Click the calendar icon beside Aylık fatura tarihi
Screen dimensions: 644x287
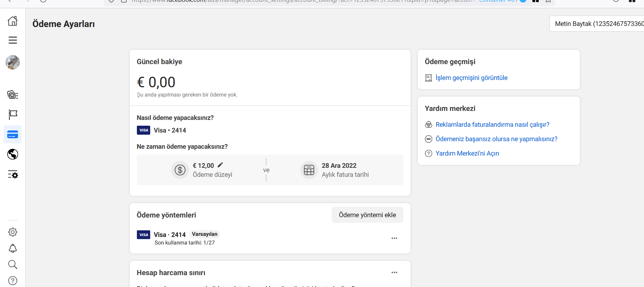[x=309, y=170]
